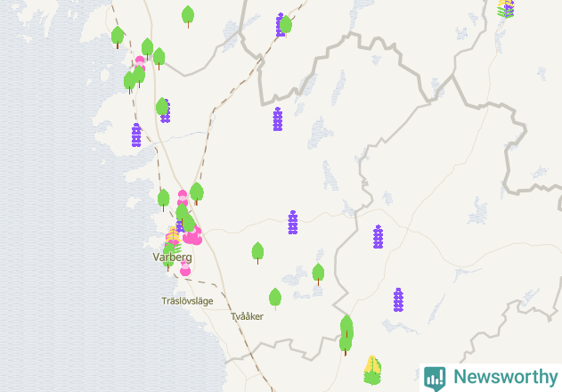The height and width of the screenshot is (392, 562).
Task: Select the pink flower icon among northern coastal trees
Action: click(x=140, y=62)
